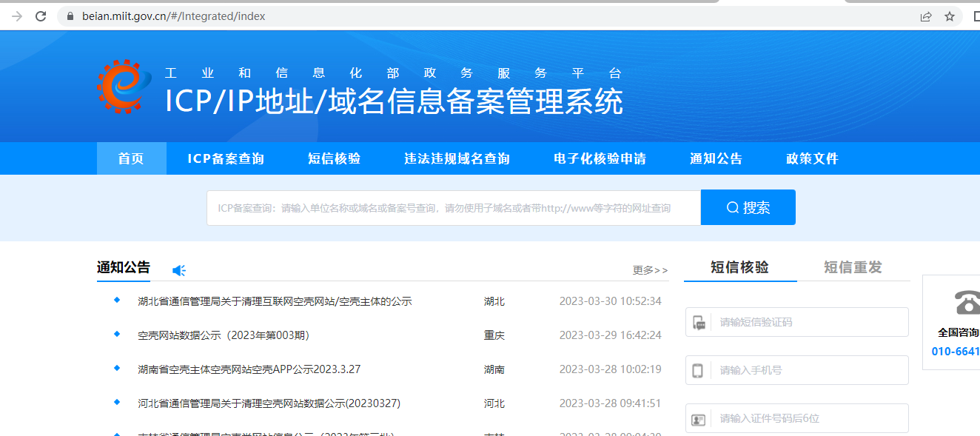Go to 短信核验 in the navigation bar
Screen dimensions: 980x436
coord(334,158)
